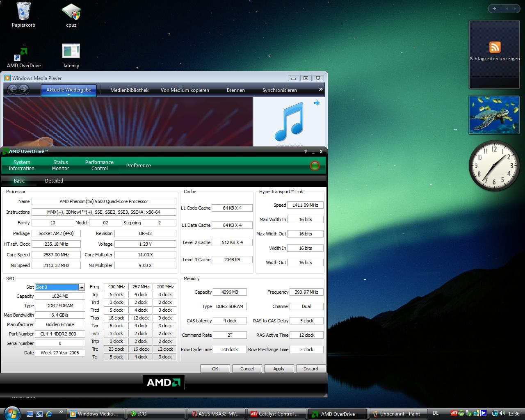
Task: Click the taskbar clock showing 13:36
Action: [514, 414]
